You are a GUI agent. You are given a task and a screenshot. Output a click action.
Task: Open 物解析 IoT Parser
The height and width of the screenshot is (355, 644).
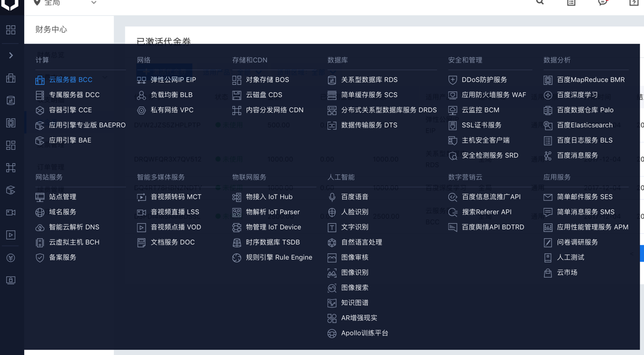(x=273, y=212)
